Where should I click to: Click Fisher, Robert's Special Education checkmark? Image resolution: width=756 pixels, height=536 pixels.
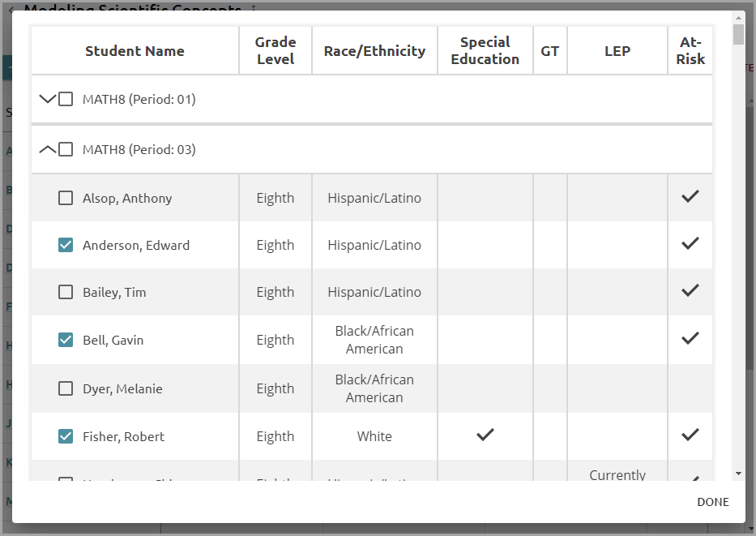pyautogui.click(x=485, y=435)
